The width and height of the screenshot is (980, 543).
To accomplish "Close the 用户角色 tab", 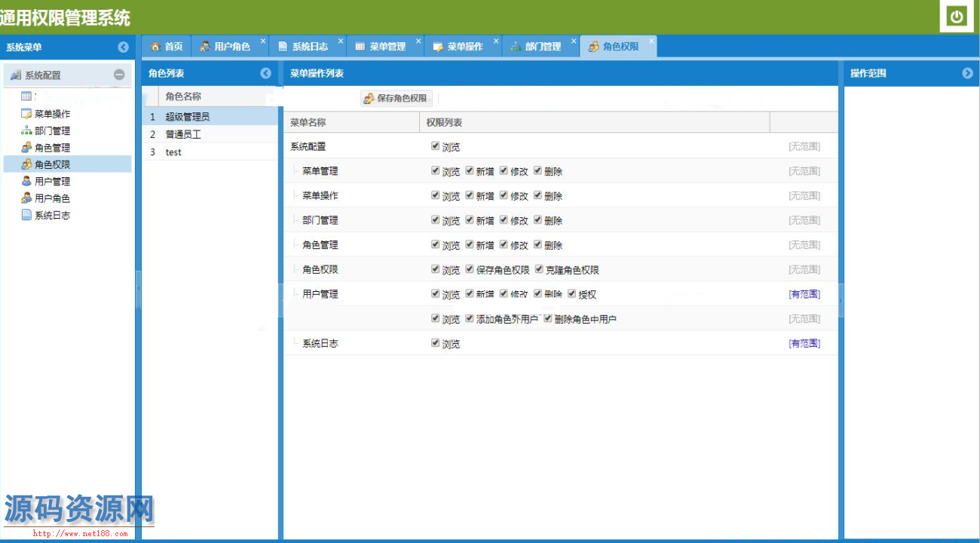I will [x=263, y=41].
